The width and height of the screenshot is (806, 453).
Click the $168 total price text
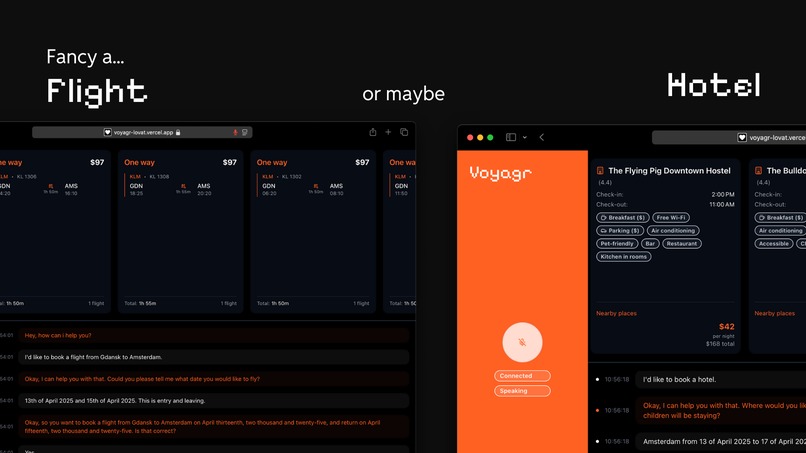[x=720, y=344]
